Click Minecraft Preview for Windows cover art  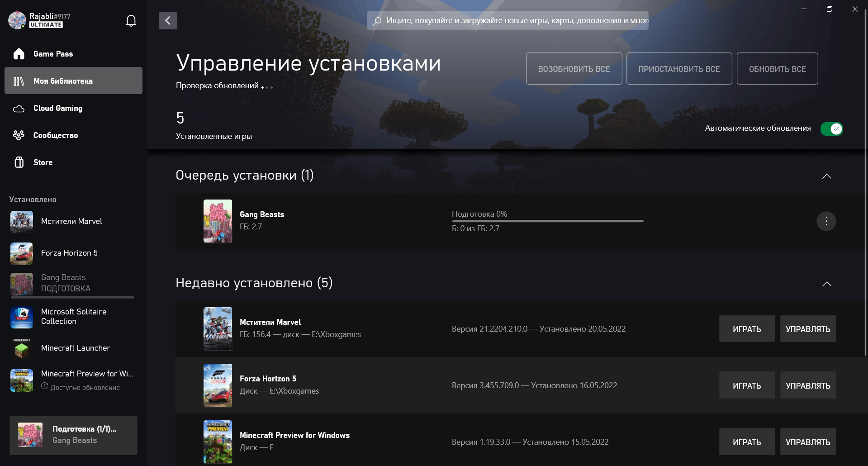(x=218, y=442)
